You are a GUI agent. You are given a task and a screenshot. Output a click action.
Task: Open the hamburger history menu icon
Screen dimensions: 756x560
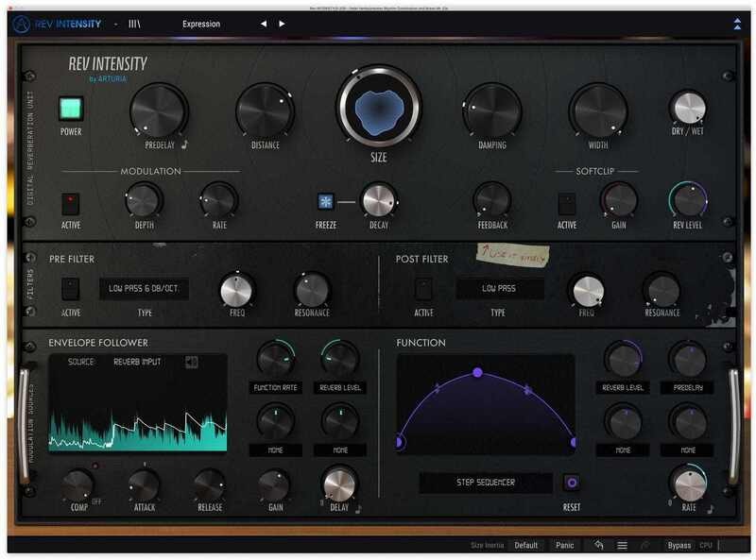tap(623, 545)
